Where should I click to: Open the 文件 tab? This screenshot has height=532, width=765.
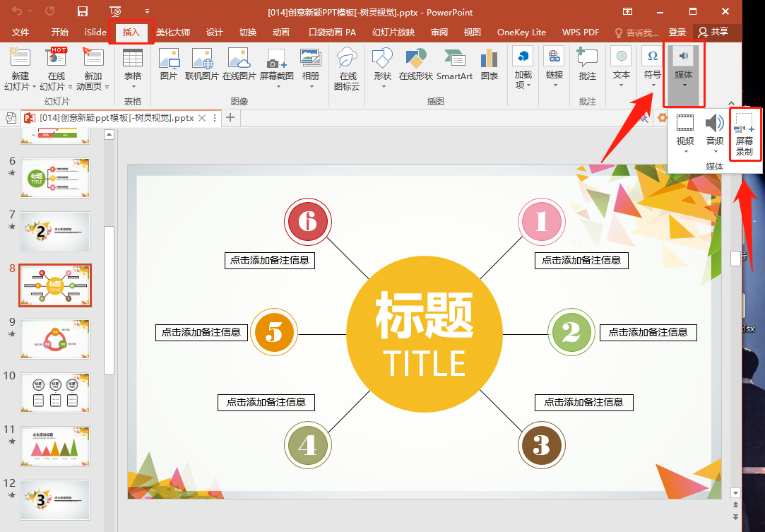click(x=20, y=32)
